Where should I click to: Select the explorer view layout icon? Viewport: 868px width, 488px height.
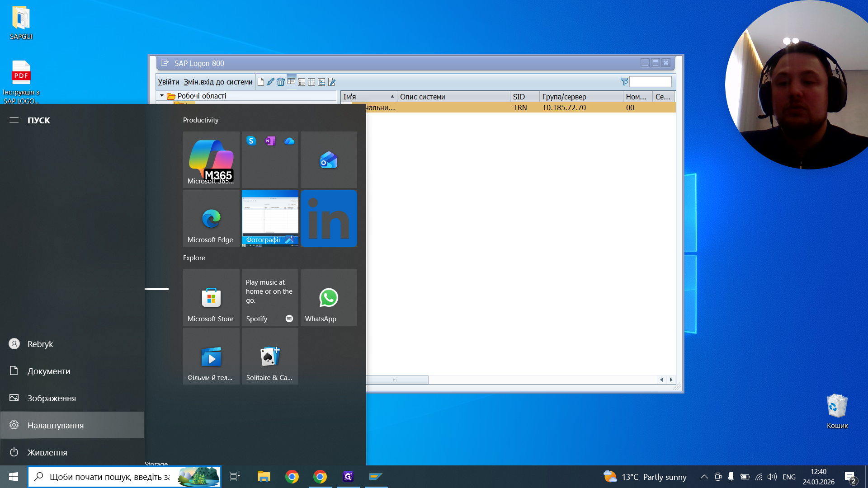[x=291, y=82]
